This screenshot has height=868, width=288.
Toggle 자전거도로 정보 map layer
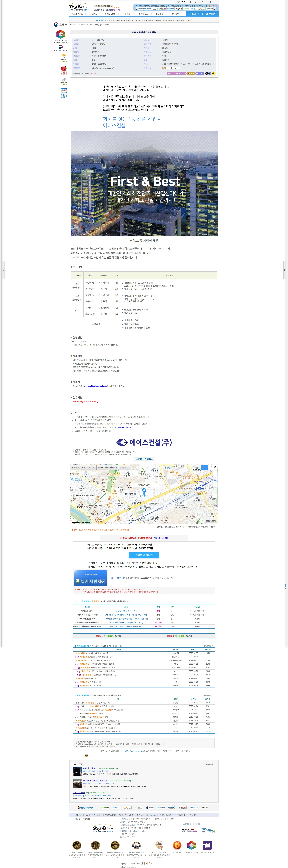[x=88, y=467]
